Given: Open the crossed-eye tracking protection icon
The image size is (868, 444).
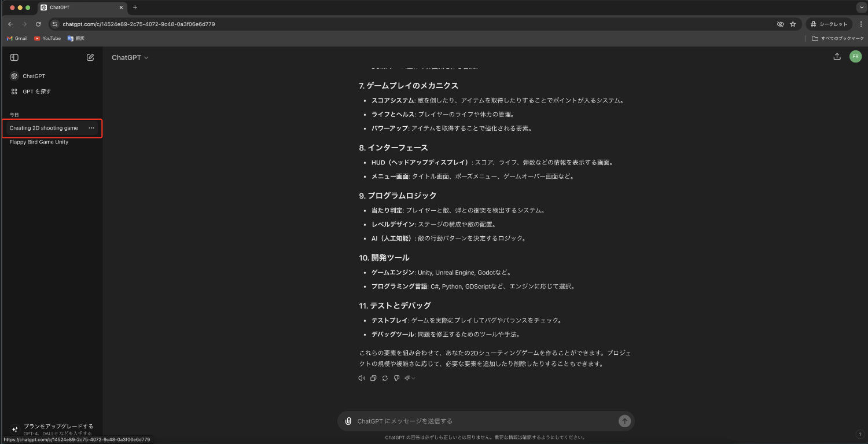Looking at the screenshot, I should coord(780,24).
